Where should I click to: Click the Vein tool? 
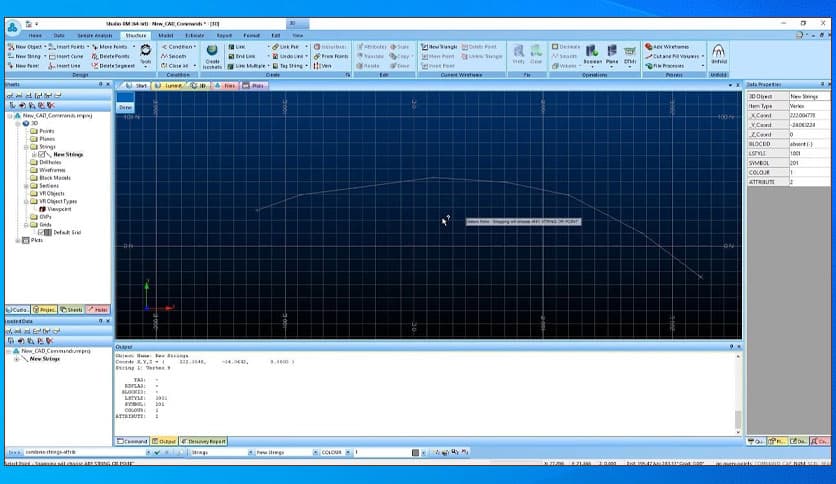[x=323, y=66]
